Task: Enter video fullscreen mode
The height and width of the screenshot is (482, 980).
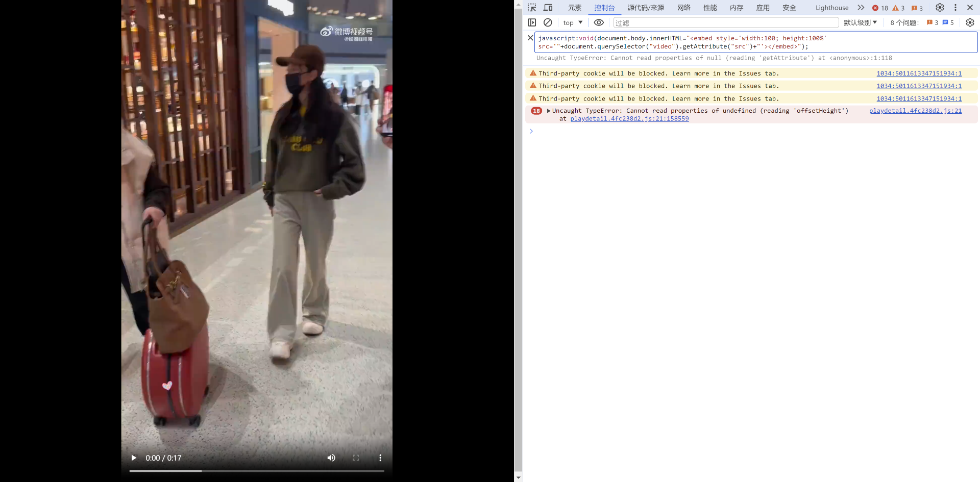Action: [x=356, y=458]
